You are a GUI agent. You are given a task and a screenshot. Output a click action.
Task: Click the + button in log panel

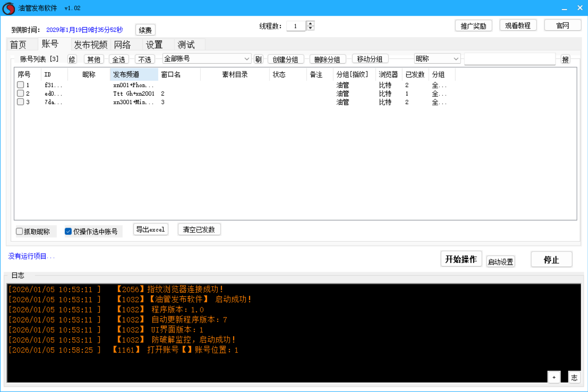tap(554, 377)
